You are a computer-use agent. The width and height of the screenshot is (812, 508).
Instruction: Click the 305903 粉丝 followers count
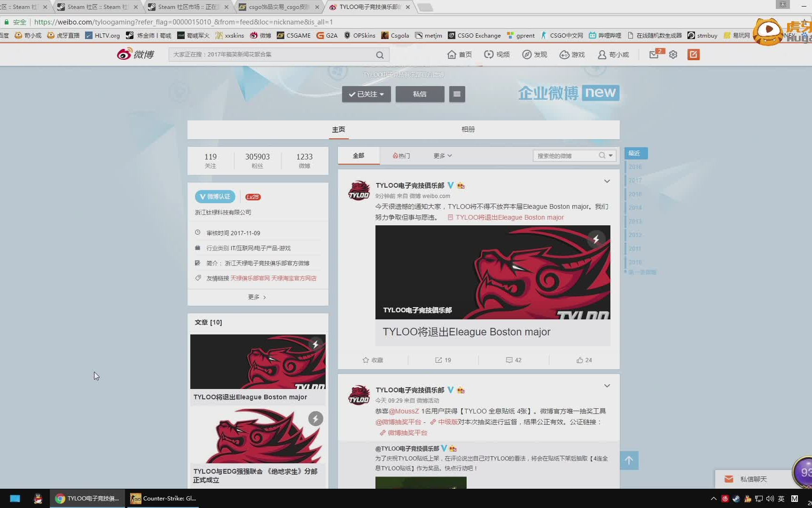[258, 160]
